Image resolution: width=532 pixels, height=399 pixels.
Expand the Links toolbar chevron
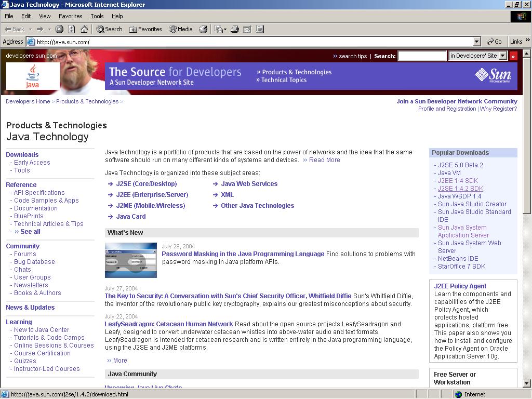point(528,40)
